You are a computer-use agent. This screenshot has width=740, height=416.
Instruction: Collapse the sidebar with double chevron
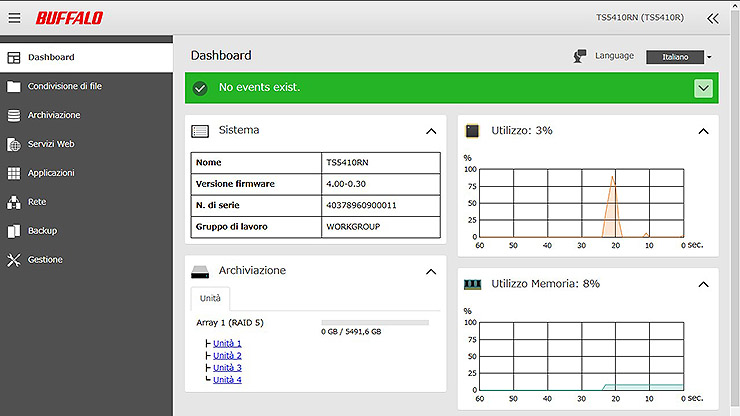[x=712, y=18]
